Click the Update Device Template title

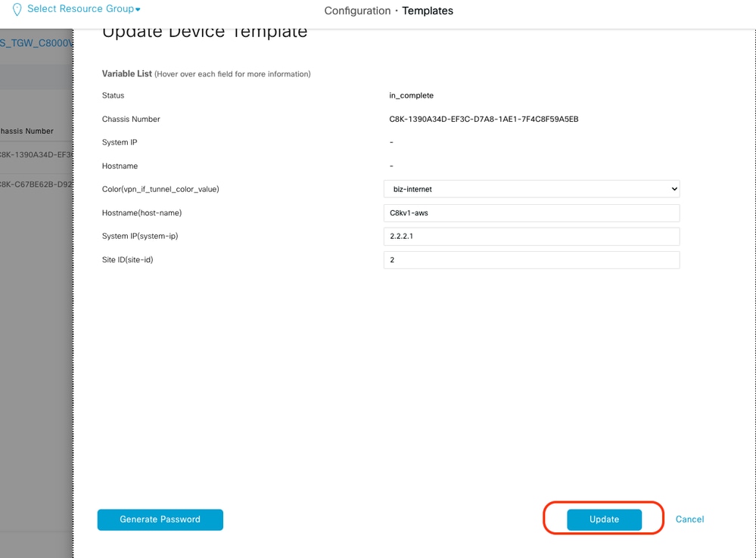click(204, 33)
